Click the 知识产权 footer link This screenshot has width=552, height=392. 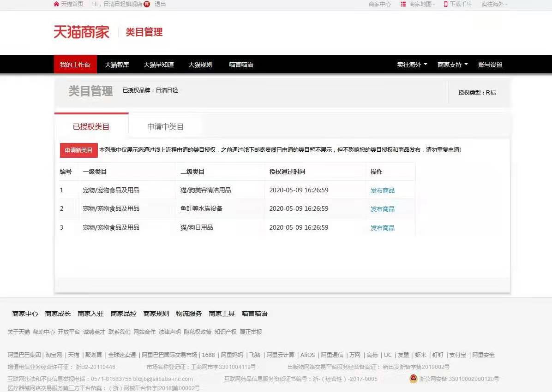pos(226,332)
